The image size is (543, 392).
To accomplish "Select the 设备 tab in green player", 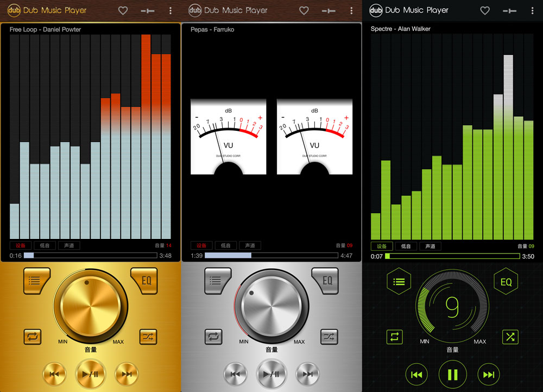I will 382,246.
